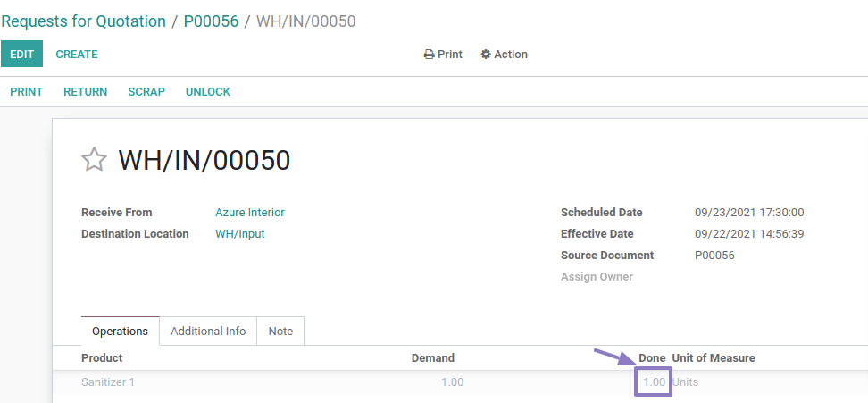Image resolution: width=868 pixels, height=403 pixels.
Task: Sort by the Demand column header
Action: [x=432, y=358]
